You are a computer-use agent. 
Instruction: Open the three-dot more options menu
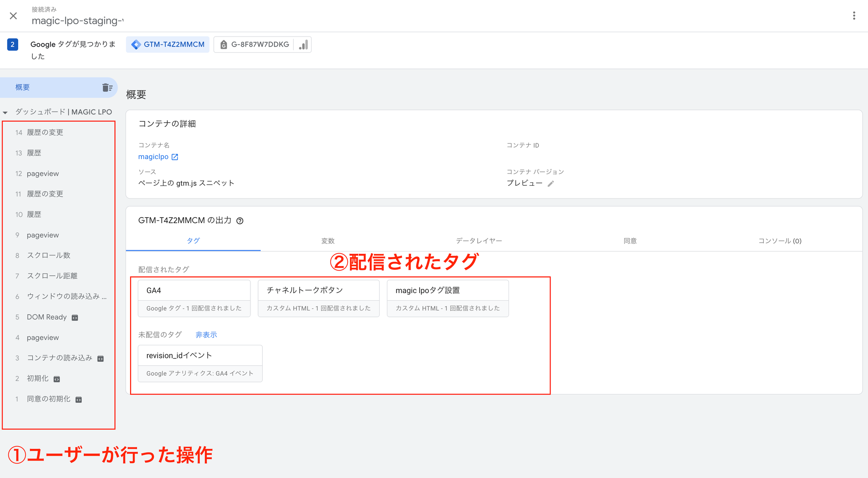[x=854, y=16]
